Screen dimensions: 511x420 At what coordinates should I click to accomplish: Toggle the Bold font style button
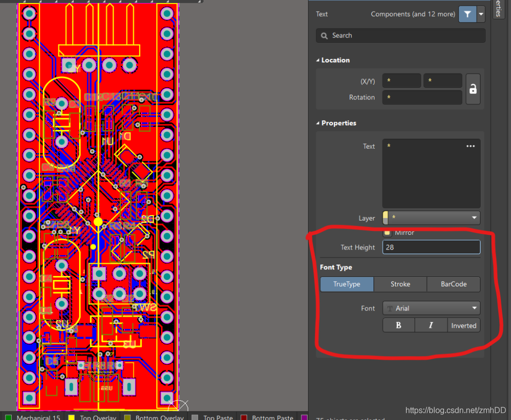click(398, 325)
